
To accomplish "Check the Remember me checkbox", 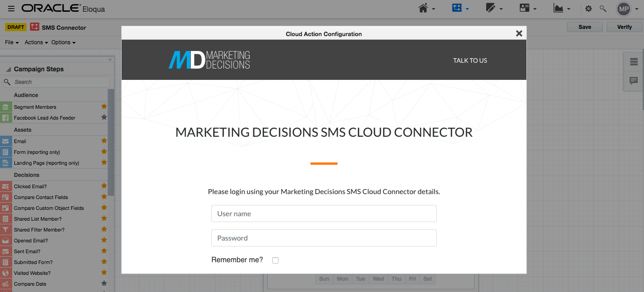I will pos(275,260).
